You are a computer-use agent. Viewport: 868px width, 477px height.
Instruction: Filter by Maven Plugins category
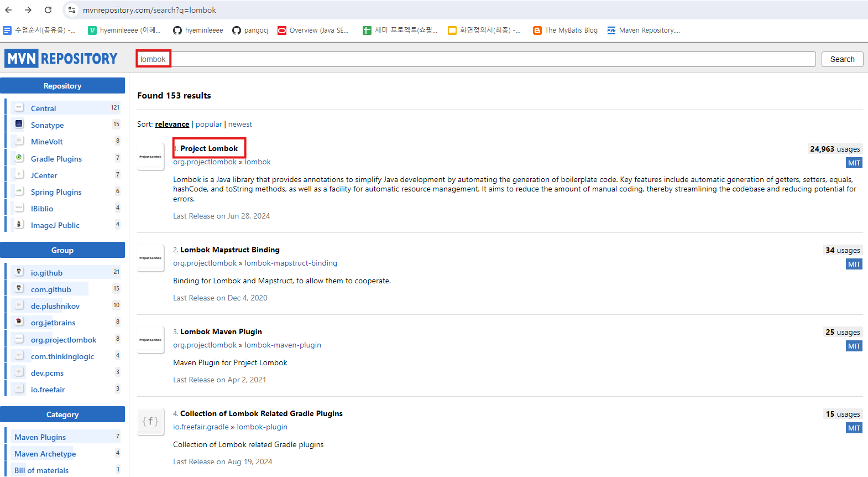coord(40,437)
